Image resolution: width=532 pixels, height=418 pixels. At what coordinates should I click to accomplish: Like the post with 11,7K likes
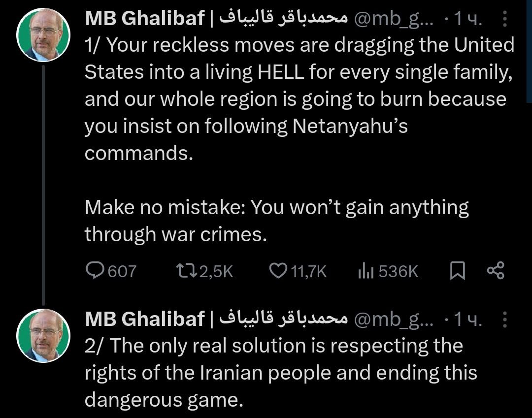(x=279, y=271)
